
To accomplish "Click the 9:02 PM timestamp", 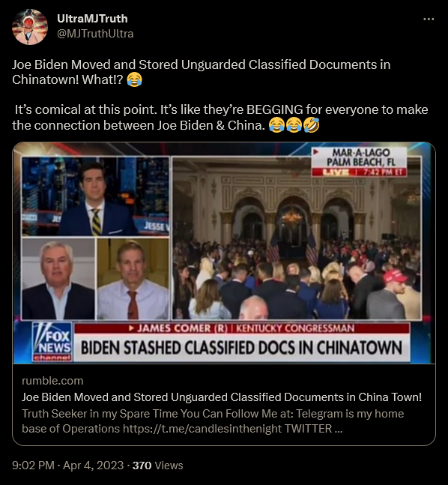I will tap(33, 466).
